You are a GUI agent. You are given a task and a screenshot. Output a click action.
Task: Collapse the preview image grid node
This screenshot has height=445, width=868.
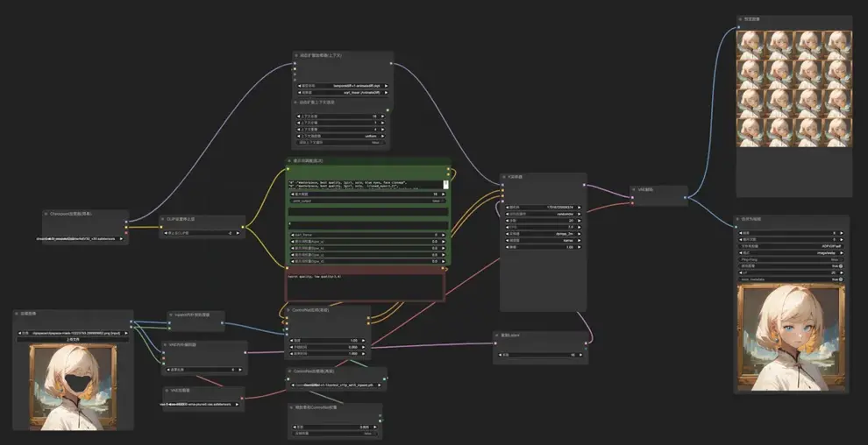coord(741,18)
